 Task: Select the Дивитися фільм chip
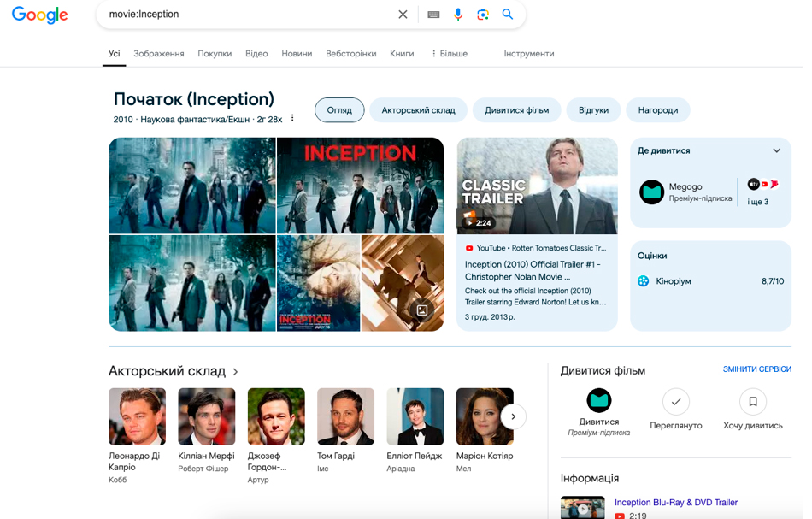517,110
